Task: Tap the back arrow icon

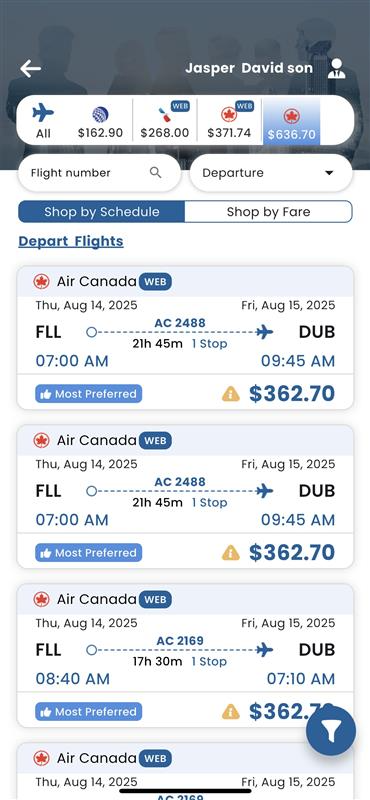Action: [31, 68]
